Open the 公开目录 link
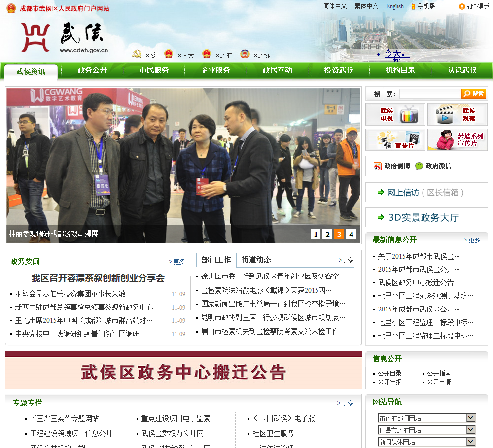Image resolution: width=493 pixels, height=448 pixels. tap(389, 373)
